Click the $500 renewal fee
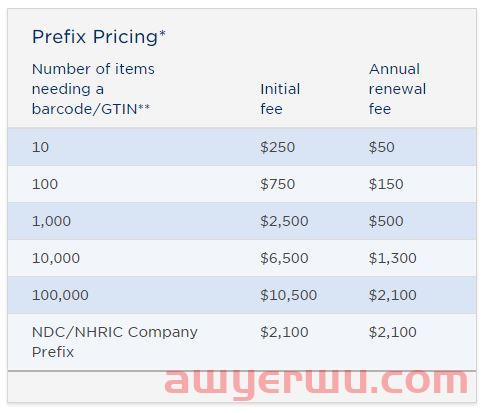 [x=386, y=221]
